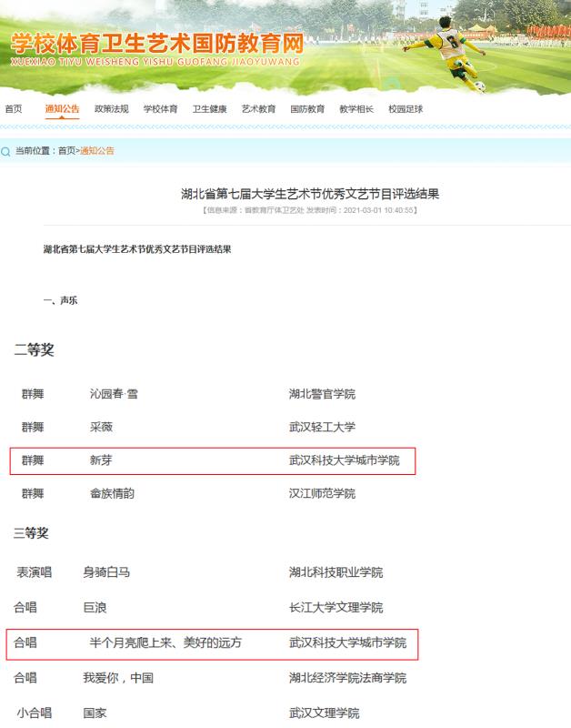The width and height of the screenshot is (571, 728).
Task: Click the 二等奖 heading
Action: coord(34,350)
